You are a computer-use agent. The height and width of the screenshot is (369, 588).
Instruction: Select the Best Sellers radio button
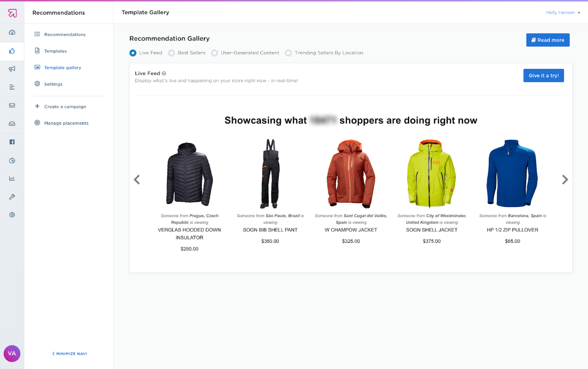click(x=172, y=53)
